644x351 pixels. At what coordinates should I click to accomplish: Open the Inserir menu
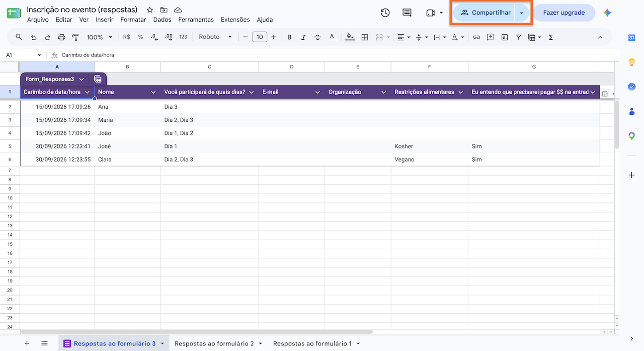(x=104, y=20)
